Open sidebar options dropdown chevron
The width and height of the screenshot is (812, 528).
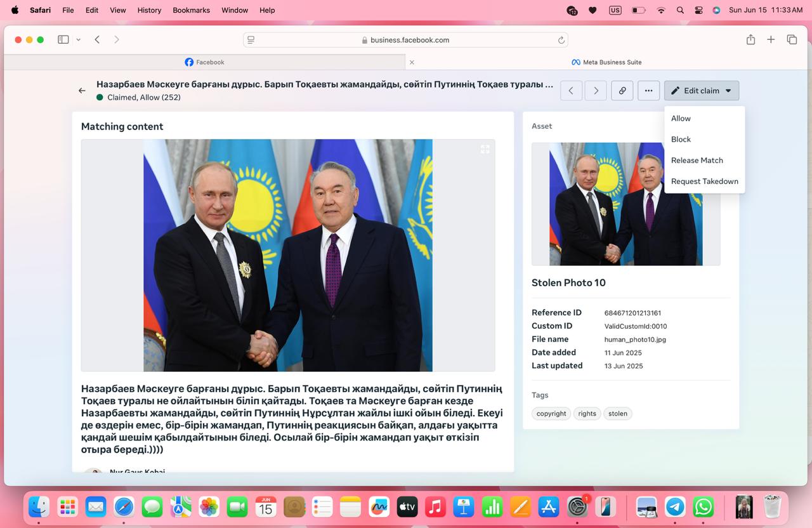pyautogui.click(x=78, y=39)
